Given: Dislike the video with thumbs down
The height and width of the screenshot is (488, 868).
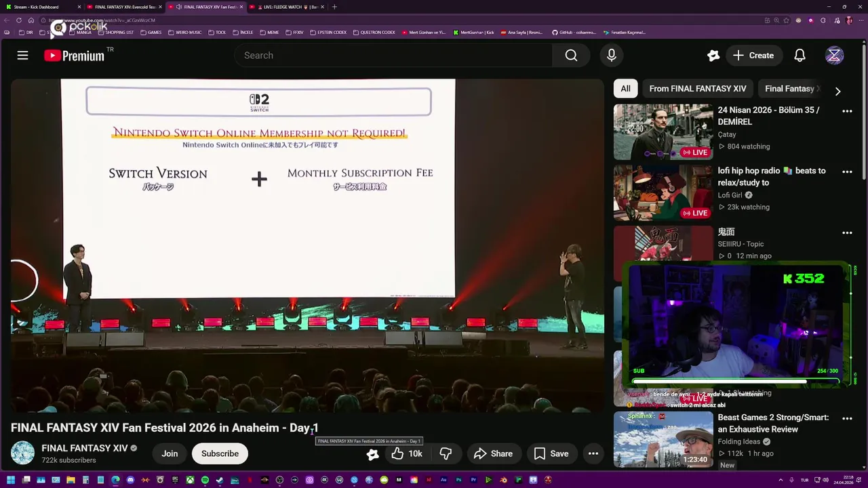Looking at the screenshot, I should tap(446, 453).
